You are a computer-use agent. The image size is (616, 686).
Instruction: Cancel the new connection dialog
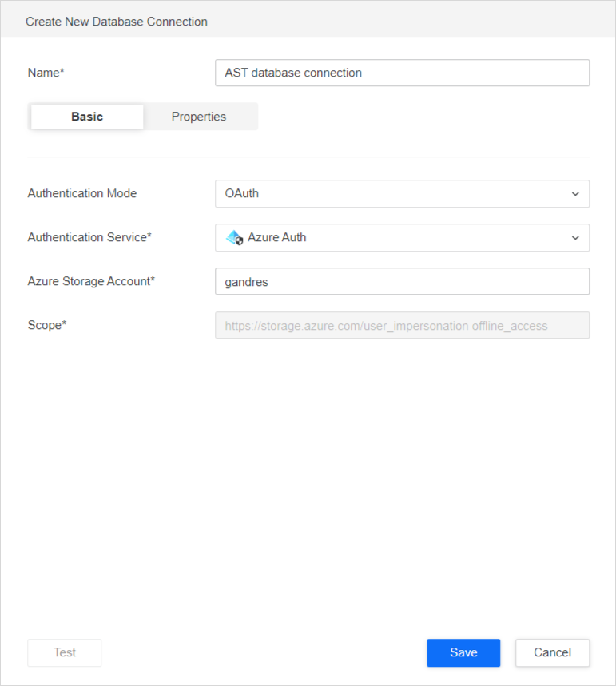tap(552, 652)
